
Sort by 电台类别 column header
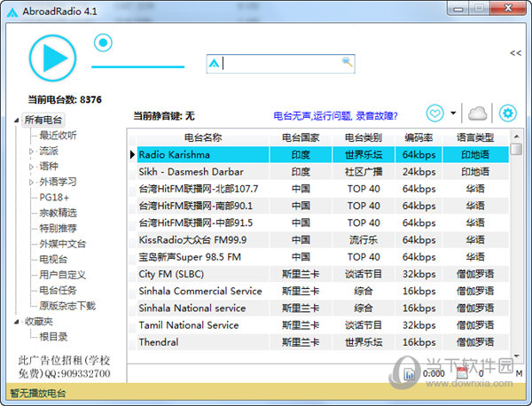click(364, 137)
